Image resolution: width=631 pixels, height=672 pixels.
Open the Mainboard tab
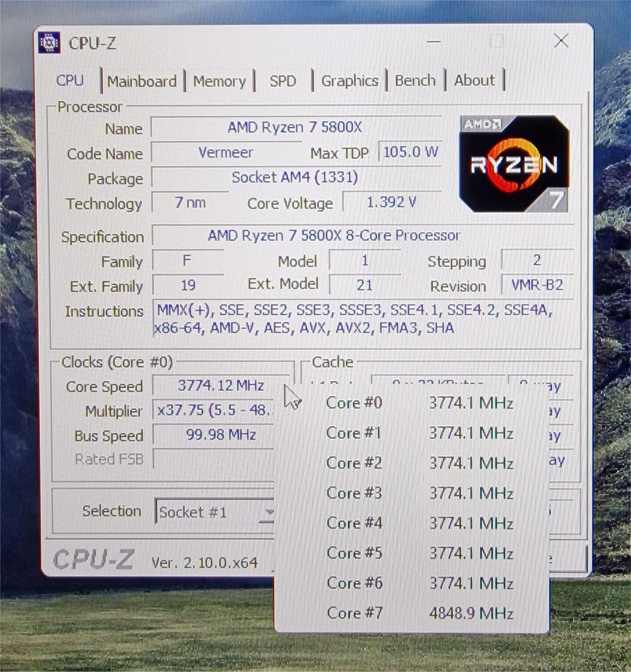coord(142,81)
